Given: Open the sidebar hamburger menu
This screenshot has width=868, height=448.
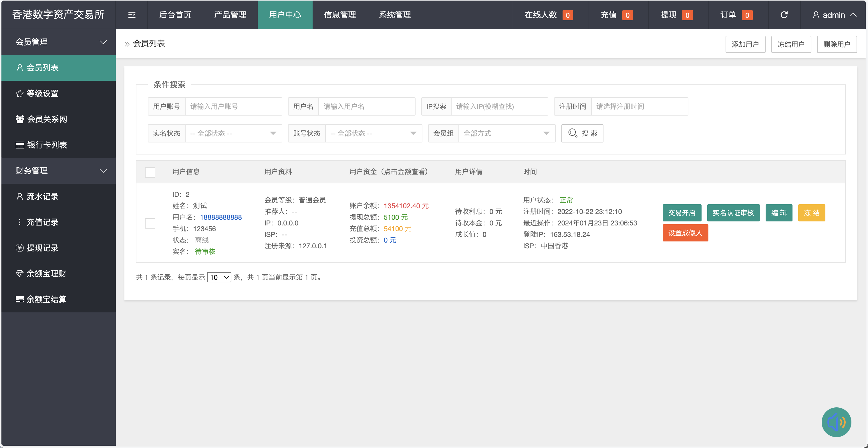Looking at the screenshot, I should 132,15.
